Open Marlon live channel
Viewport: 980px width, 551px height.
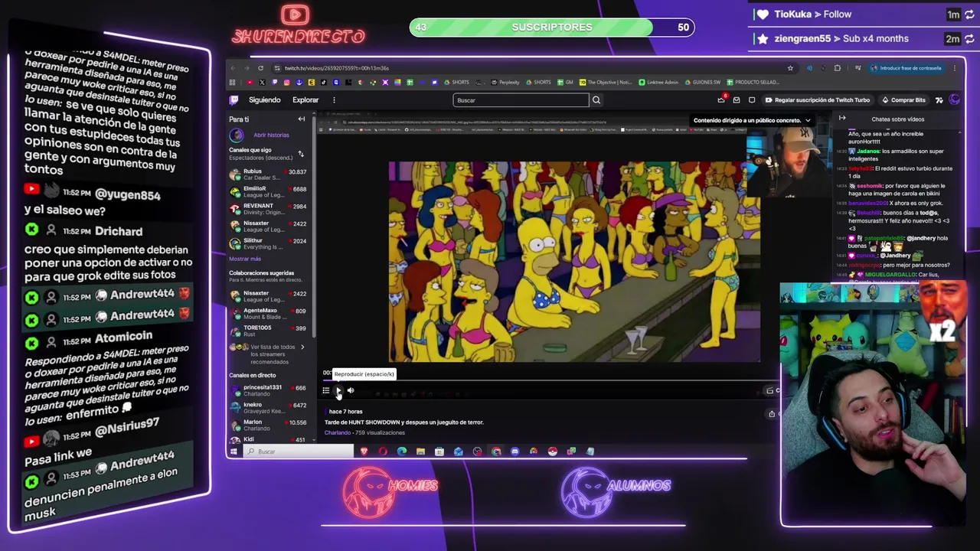click(268, 425)
